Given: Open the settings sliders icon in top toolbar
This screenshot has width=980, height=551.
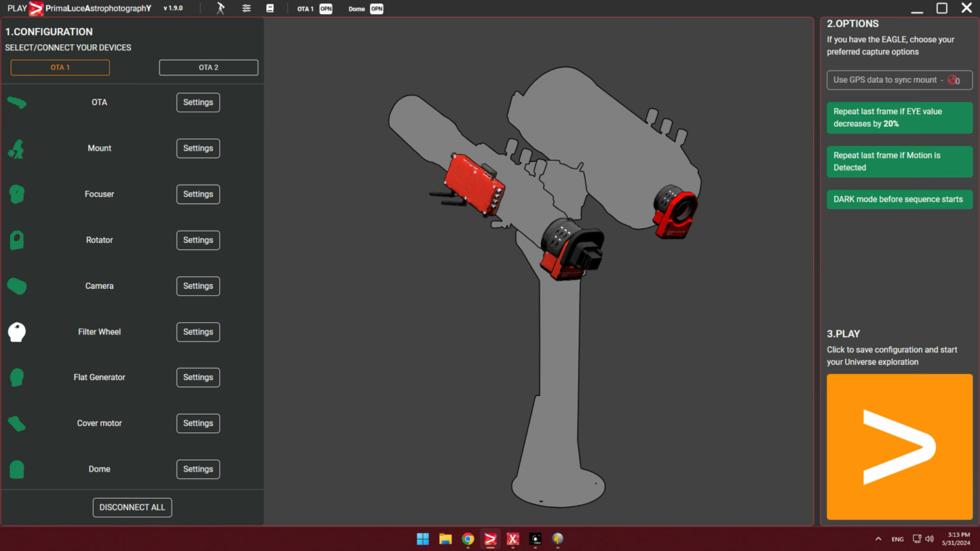Looking at the screenshot, I should tap(246, 8).
